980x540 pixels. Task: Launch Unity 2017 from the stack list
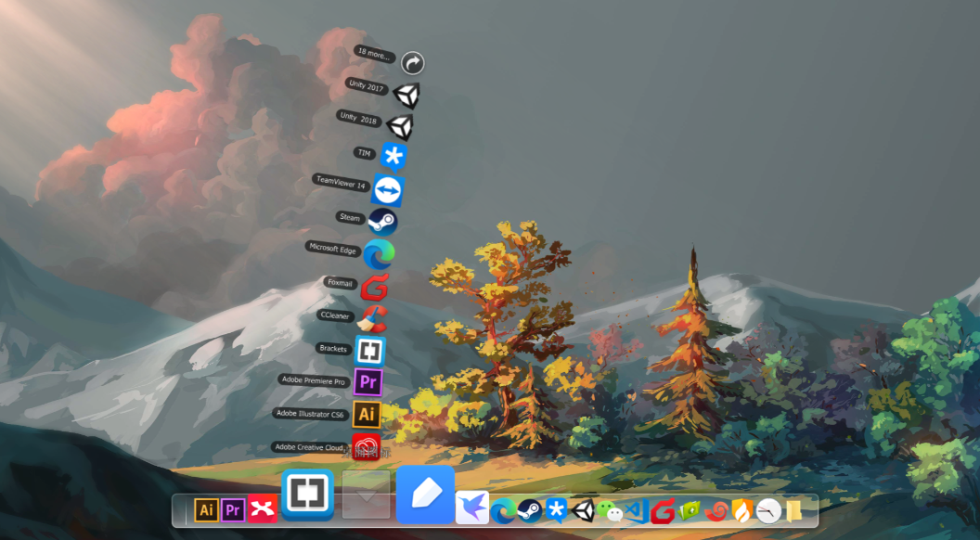pyautogui.click(x=406, y=95)
